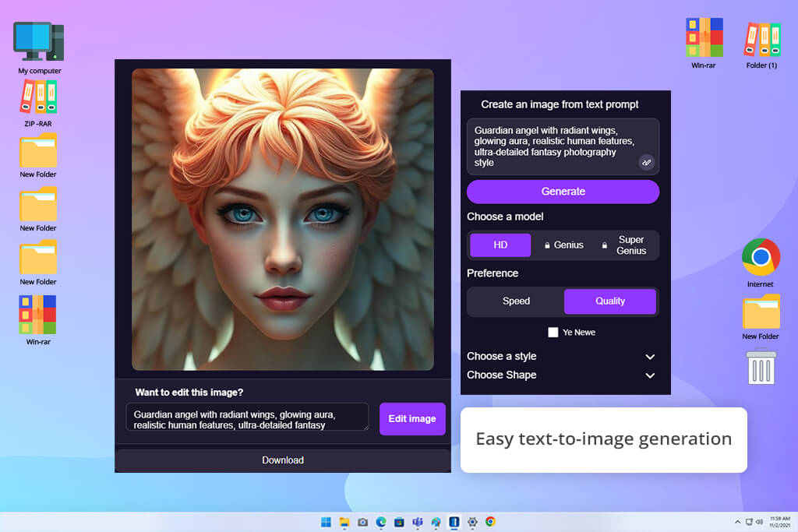Open Microsoft Teams in the taskbar

(x=418, y=522)
